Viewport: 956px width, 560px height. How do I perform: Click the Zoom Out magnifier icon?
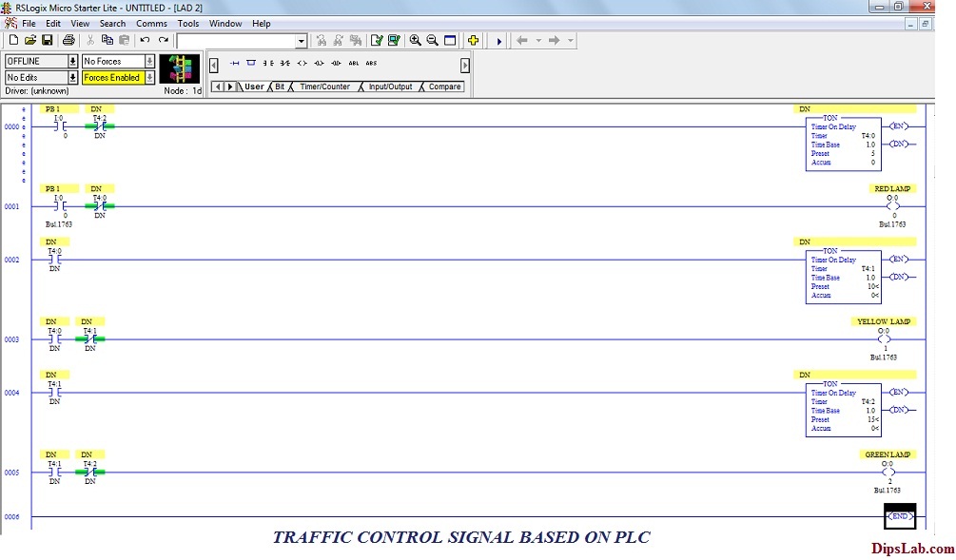point(432,41)
